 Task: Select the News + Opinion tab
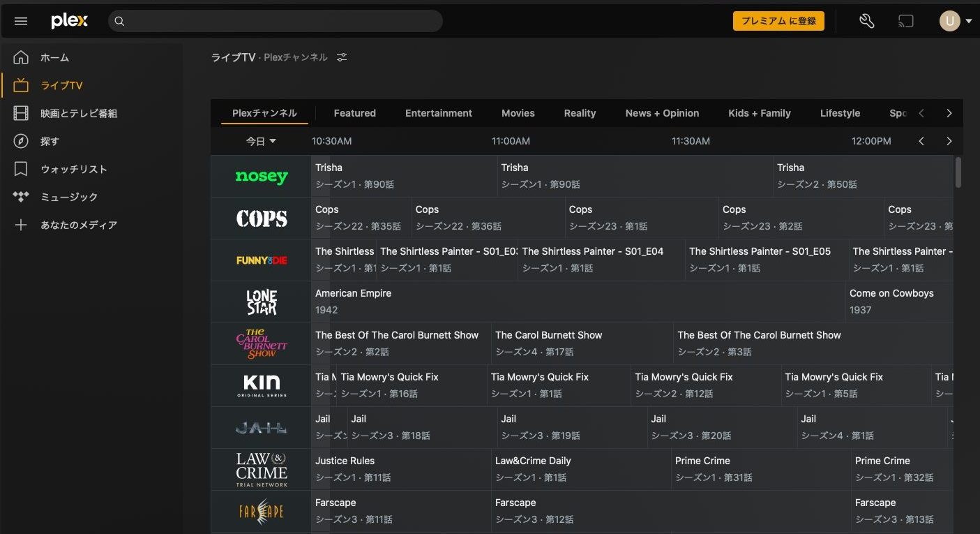point(662,113)
